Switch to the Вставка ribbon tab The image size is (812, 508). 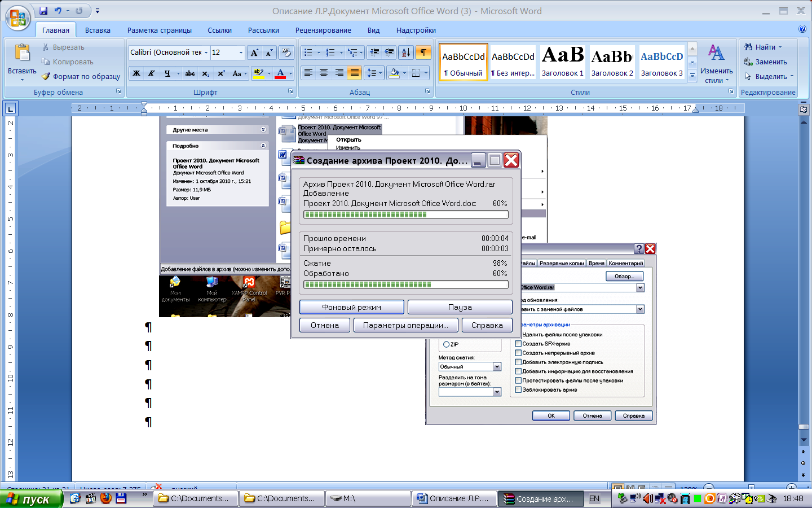[x=98, y=30]
